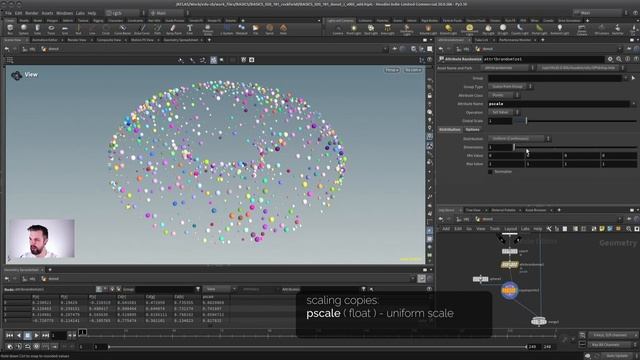
Task: Click the merge node in network
Action: click(x=539, y=322)
